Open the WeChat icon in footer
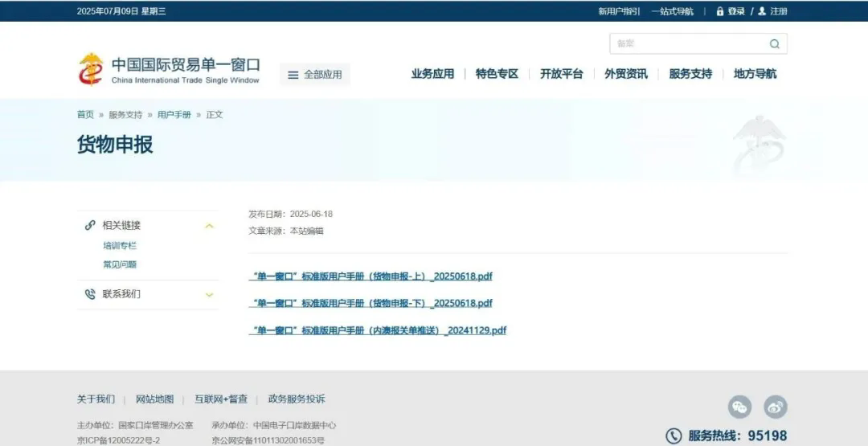 pyautogui.click(x=739, y=407)
